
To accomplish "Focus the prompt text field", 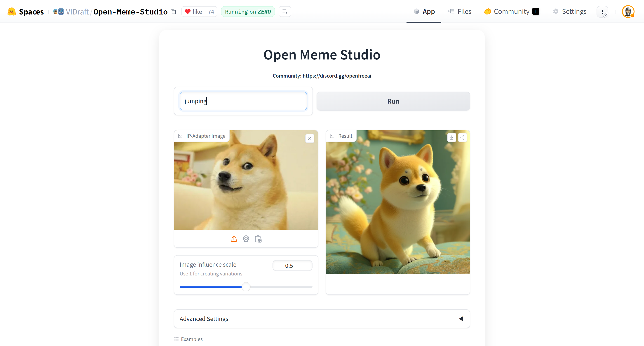I will (x=243, y=101).
